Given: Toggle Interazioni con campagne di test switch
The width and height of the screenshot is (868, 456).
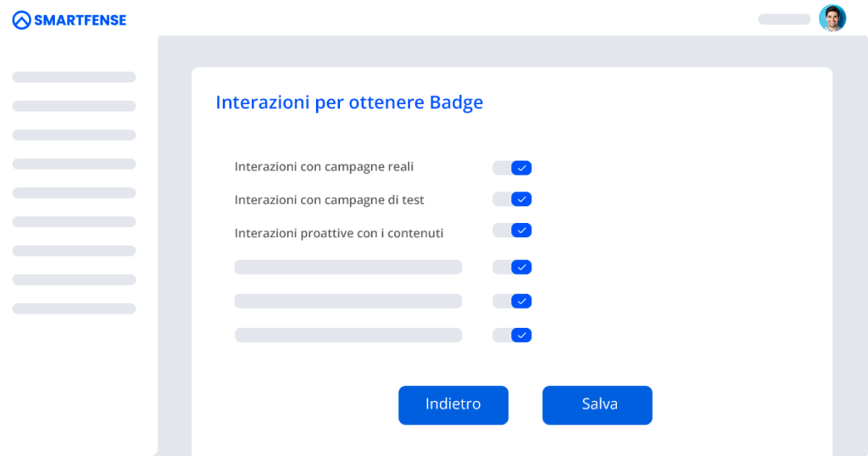Looking at the screenshot, I should tap(512, 199).
